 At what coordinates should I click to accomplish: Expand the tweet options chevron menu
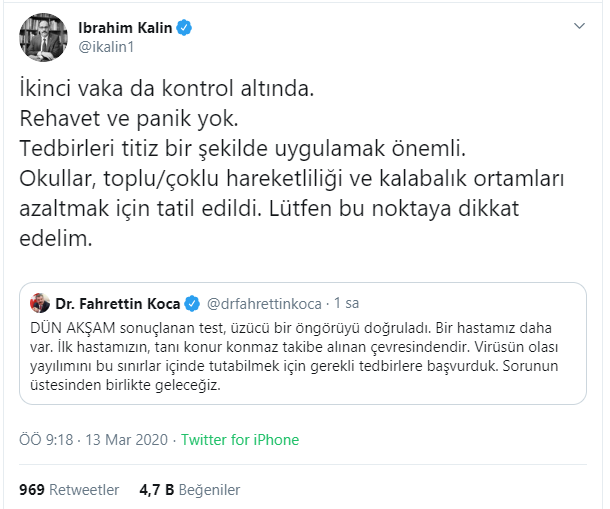tap(579, 25)
